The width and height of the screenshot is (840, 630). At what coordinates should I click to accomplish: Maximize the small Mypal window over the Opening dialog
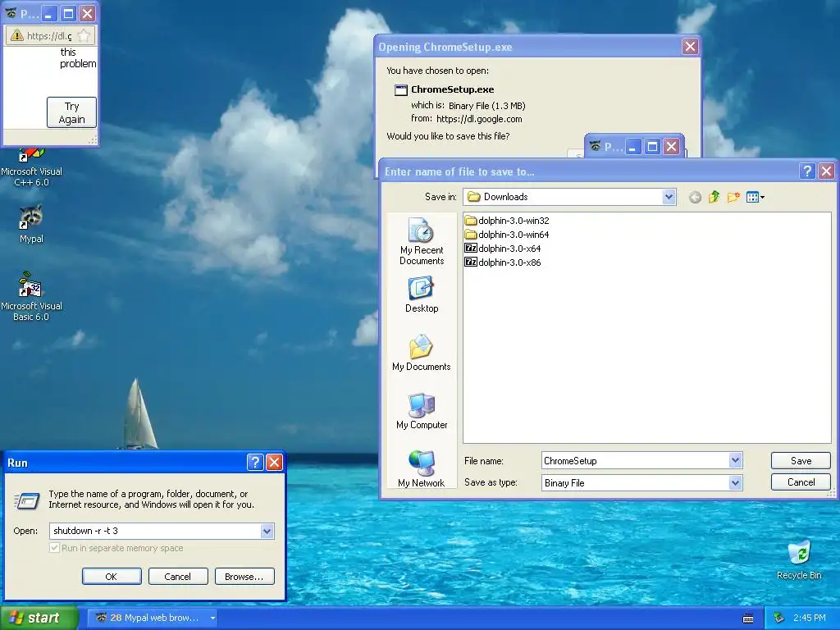(x=652, y=146)
